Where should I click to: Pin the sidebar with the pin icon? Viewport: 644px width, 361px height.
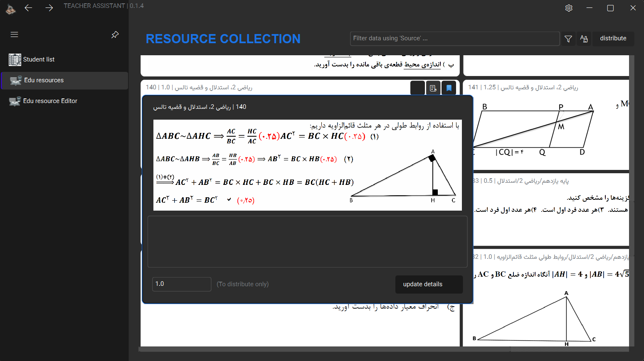115,34
